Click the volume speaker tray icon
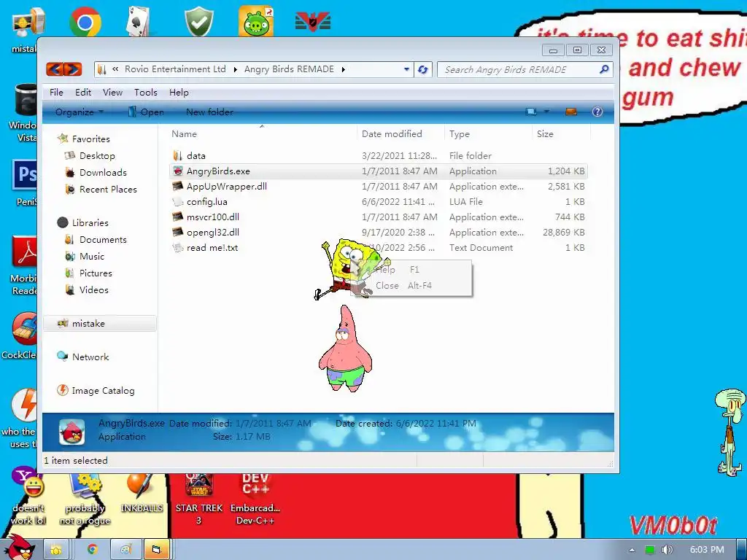This screenshot has width=747, height=560. point(667,550)
